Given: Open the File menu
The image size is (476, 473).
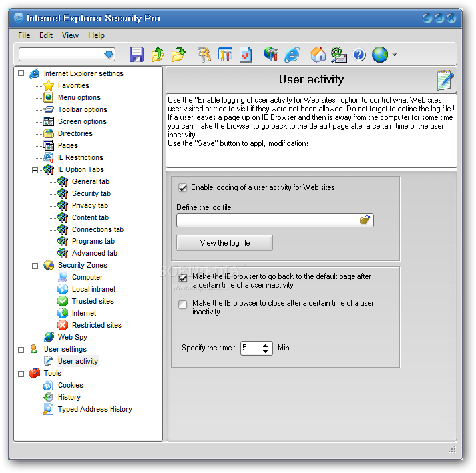Looking at the screenshot, I should [24, 35].
